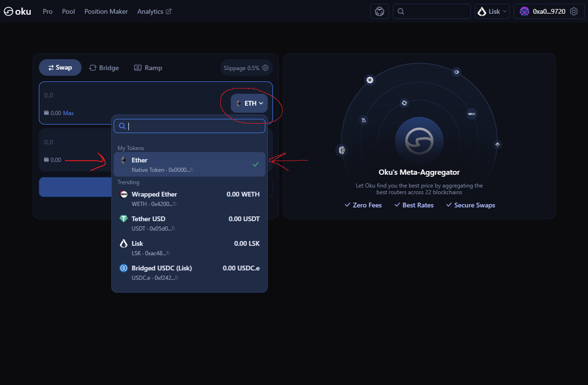Open the ETH token selector dropdown
The image size is (588, 385).
[249, 103]
